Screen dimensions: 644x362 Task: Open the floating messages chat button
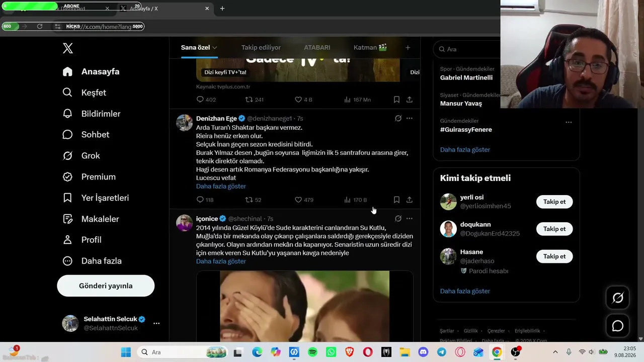click(x=618, y=326)
